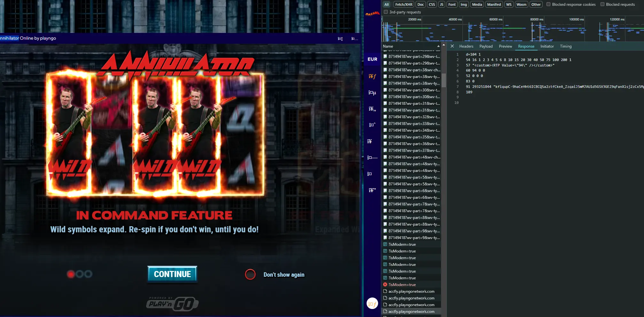
Task: Click the image icon of wv-part=32 request
Action: [x=385, y=117]
